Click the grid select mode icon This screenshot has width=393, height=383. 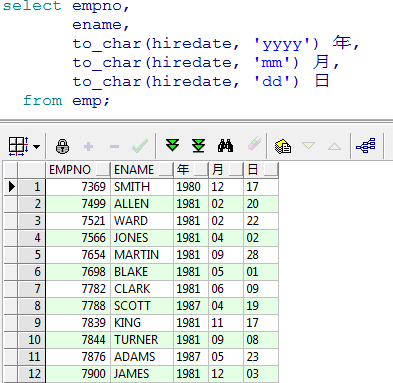pyautogui.click(x=18, y=146)
